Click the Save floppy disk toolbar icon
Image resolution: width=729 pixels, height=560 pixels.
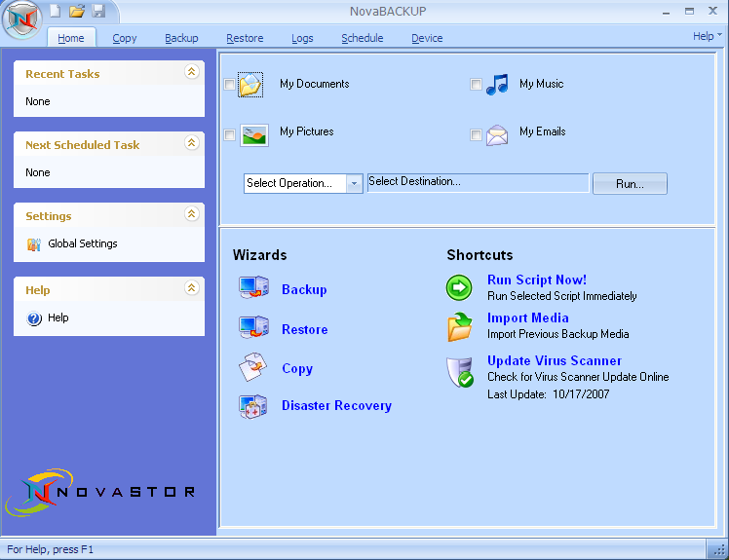(98, 11)
